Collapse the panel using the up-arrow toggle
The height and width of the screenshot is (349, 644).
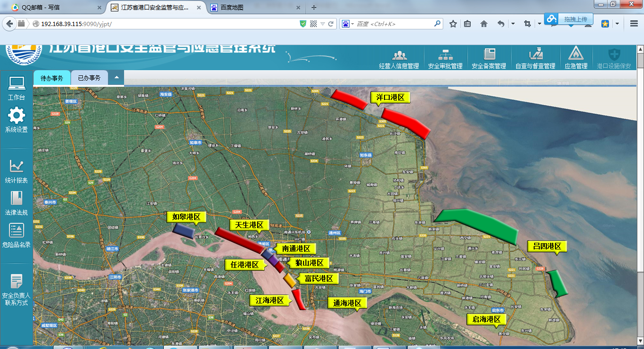(x=116, y=78)
